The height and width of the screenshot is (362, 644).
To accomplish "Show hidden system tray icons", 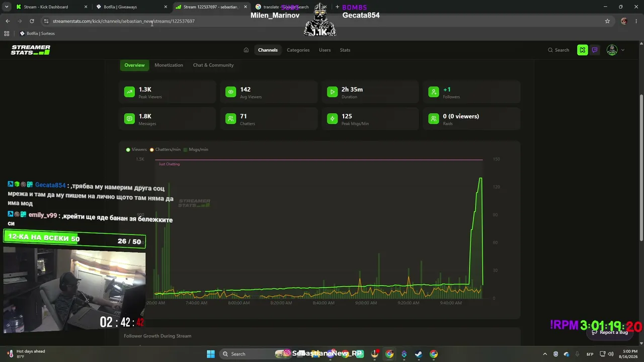I will point(545,354).
